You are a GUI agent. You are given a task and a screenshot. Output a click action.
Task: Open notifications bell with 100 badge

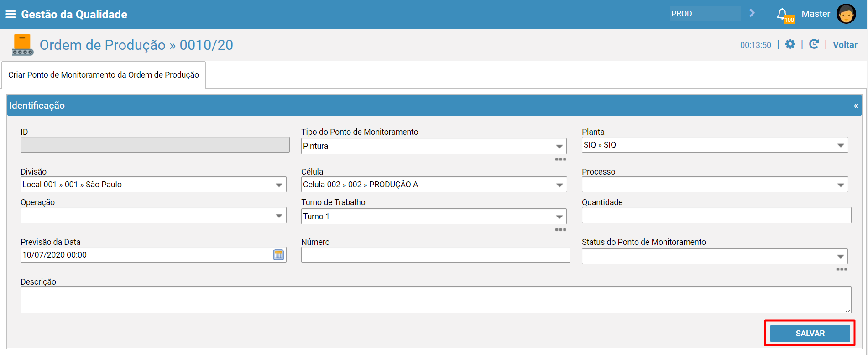point(784,15)
